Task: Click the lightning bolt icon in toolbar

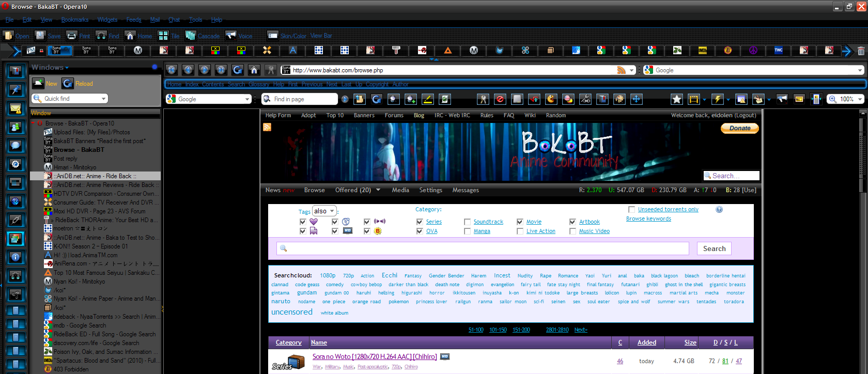Action: [x=717, y=99]
